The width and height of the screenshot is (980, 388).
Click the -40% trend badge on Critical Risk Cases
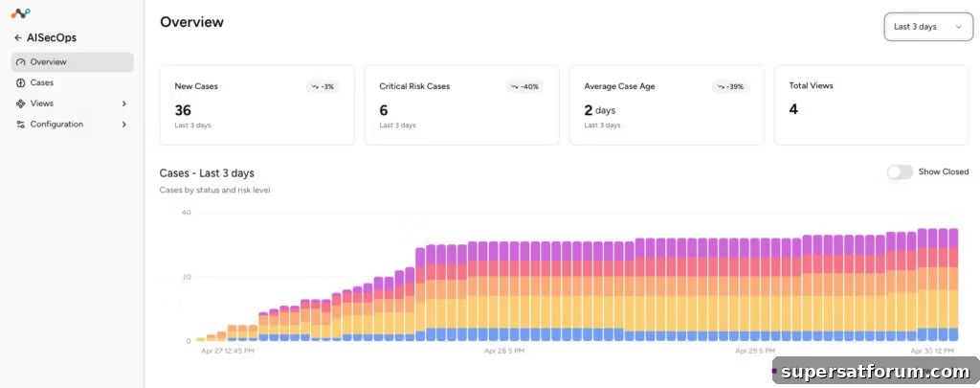click(524, 86)
